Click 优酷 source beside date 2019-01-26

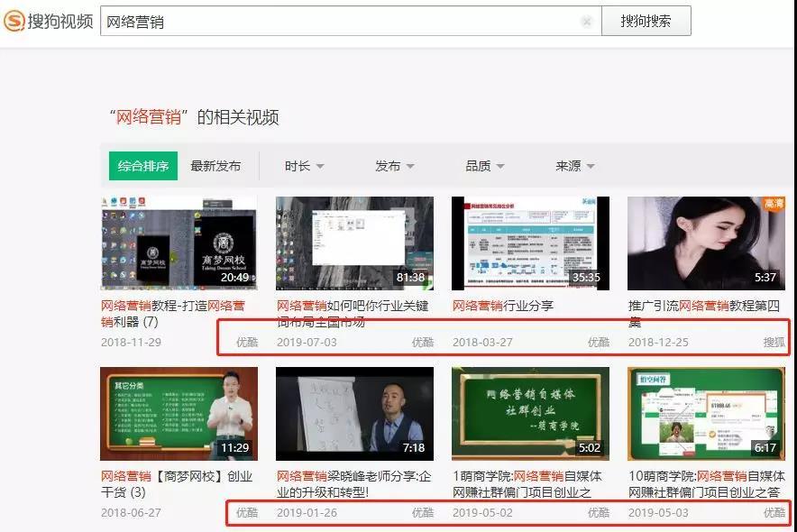pyautogui.click(x=423, y=513)
